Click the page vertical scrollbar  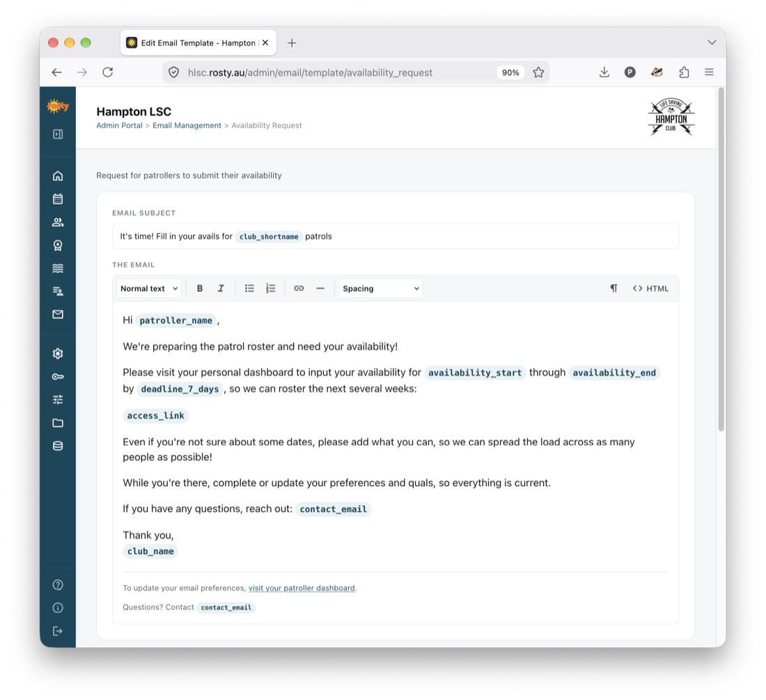[x=721, y=259]
